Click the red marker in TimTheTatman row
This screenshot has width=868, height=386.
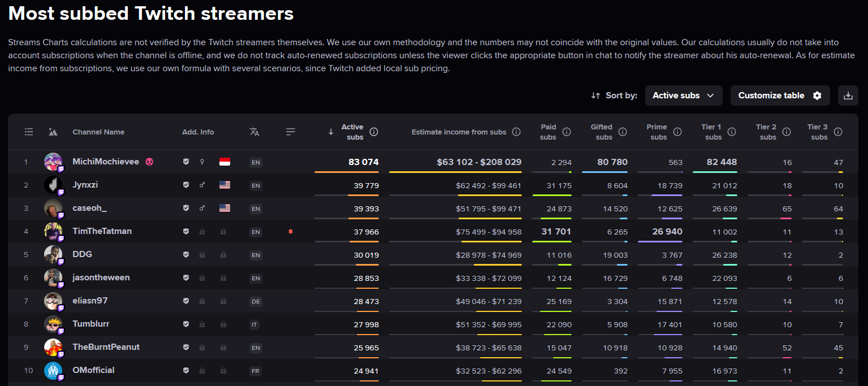point(291,231)
